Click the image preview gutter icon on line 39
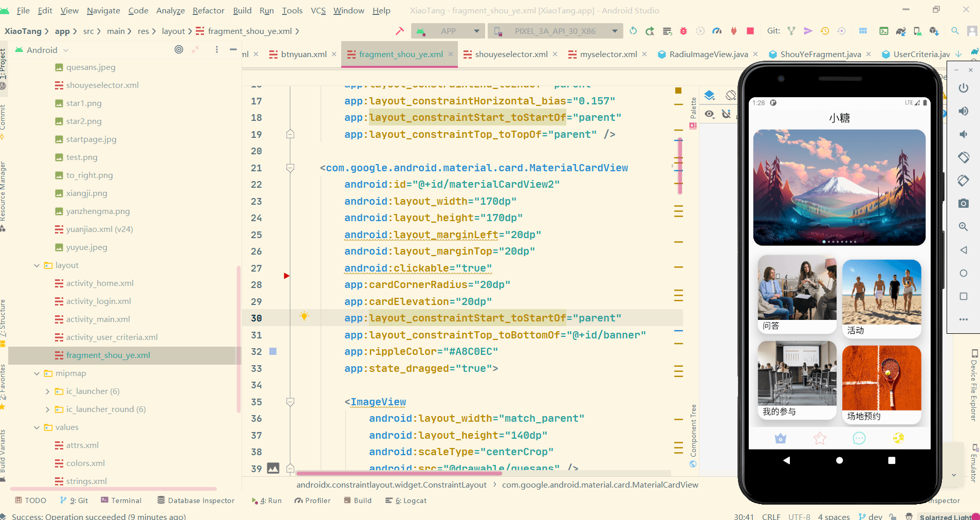 (x=273, y=468)
